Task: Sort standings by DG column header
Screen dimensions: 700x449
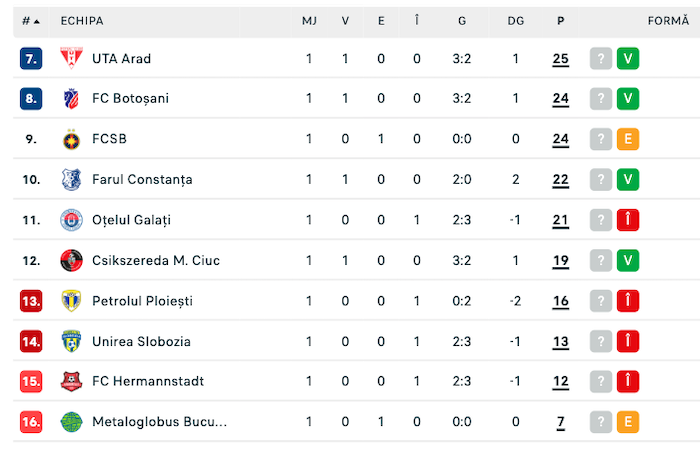Action: [x=516, y=21]
